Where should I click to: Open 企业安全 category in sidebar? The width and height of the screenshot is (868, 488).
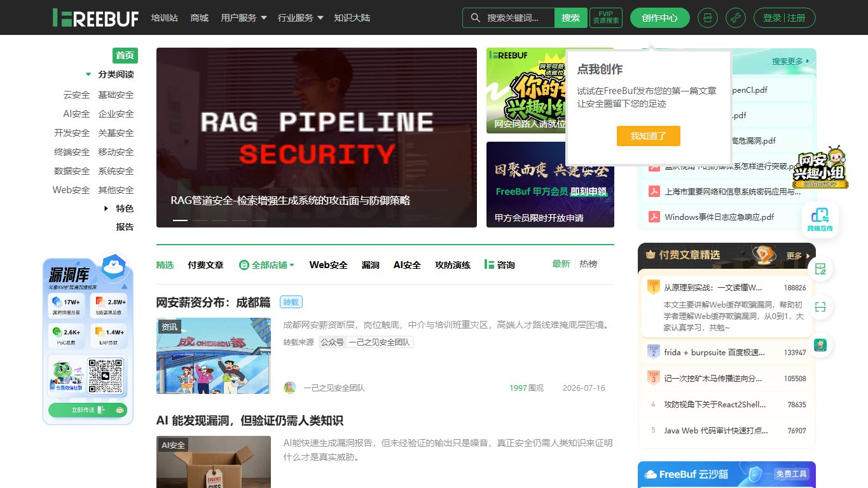[x=116, y=114]
